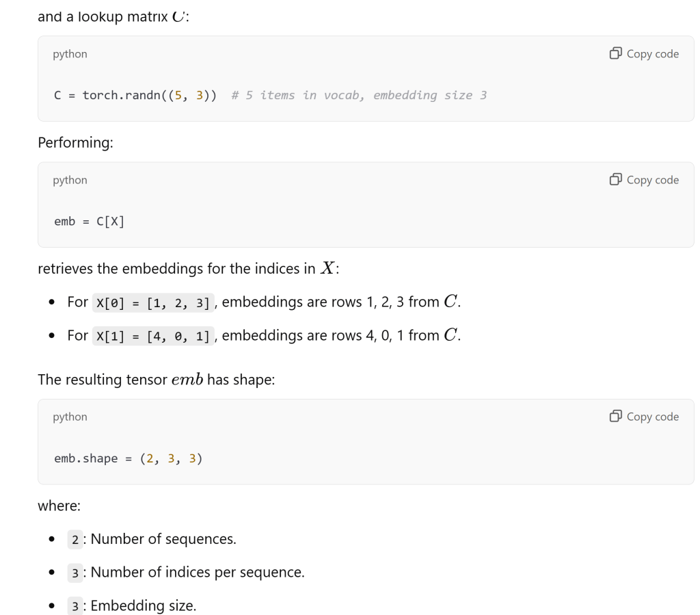Viewport: 700px width, 615px height.
Task: Click the python label of the emb.shape block
Action: tap(70, 417)
